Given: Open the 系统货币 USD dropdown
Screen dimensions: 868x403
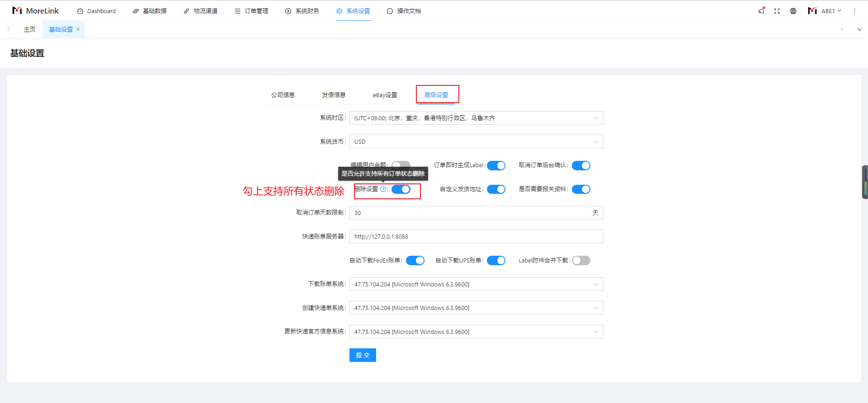Looking at the screenshot, I should click(x=476, y=142).
